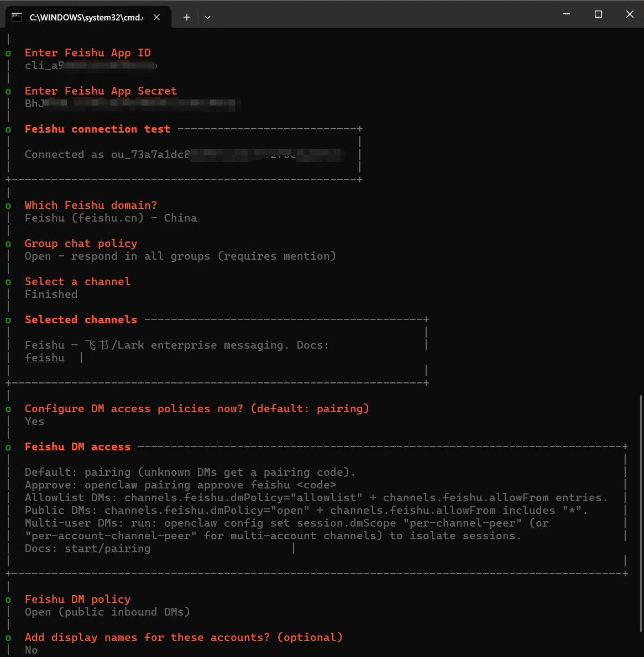
Task: Click the "Which Feishu domain?" prompt
Action: pos(91,206)
